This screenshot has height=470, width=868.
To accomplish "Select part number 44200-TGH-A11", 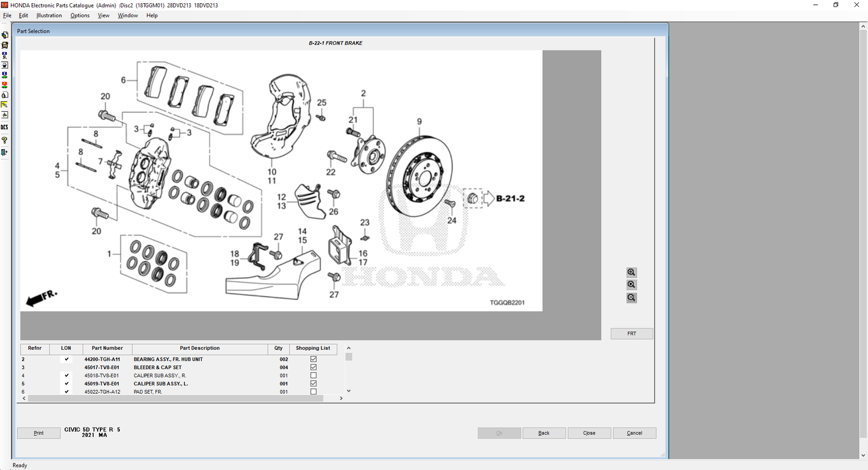I will 102,359.
